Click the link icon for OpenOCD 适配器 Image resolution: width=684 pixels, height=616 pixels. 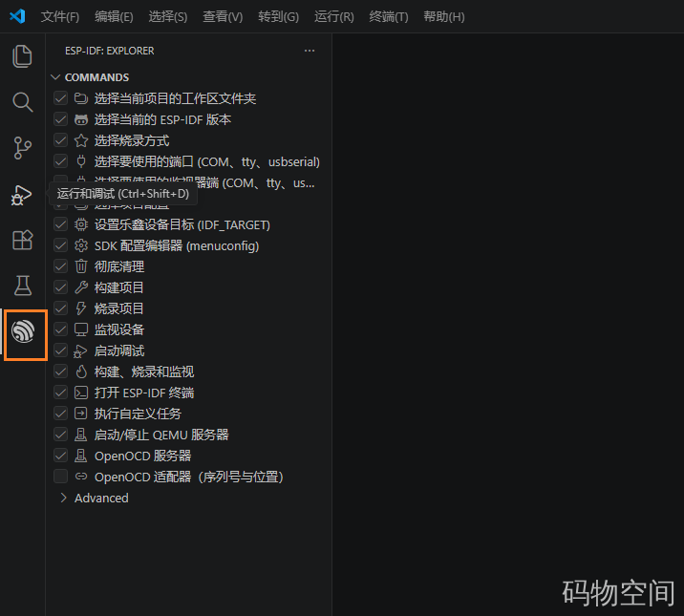pyautogui.click(x=80, y=477)
